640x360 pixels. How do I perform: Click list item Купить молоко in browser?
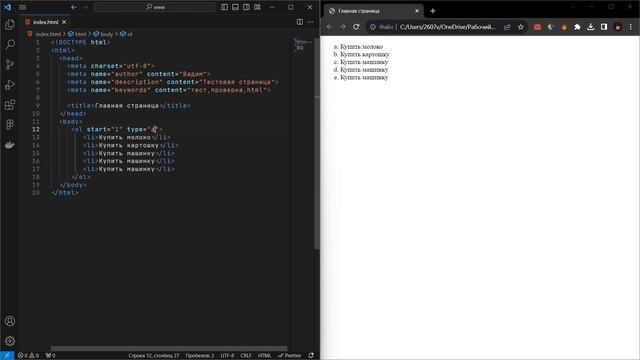(361, 47)
